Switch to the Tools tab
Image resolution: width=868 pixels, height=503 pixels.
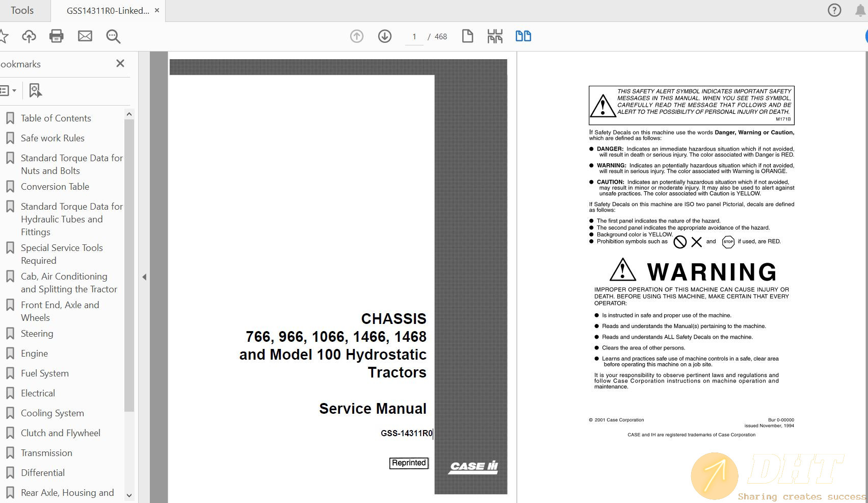click(x=22, y=11)
